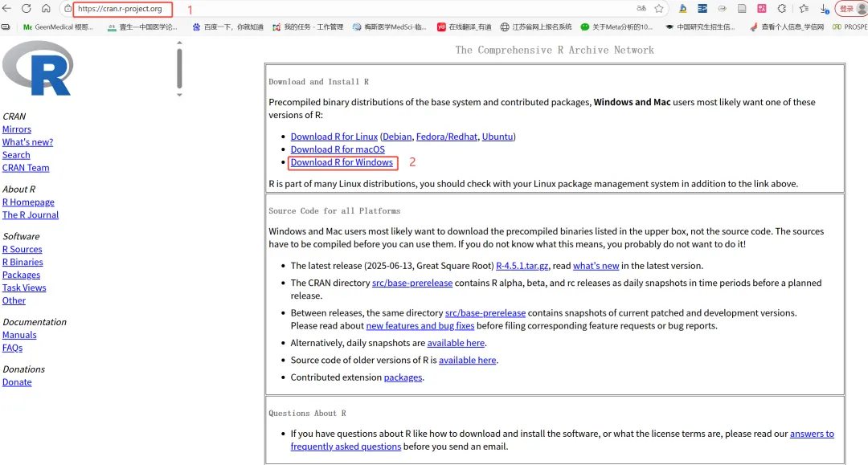Open the 关于Meta分析的10 bookmark
Viewport: 868px width, 465px height.
[x=616, y=27]
